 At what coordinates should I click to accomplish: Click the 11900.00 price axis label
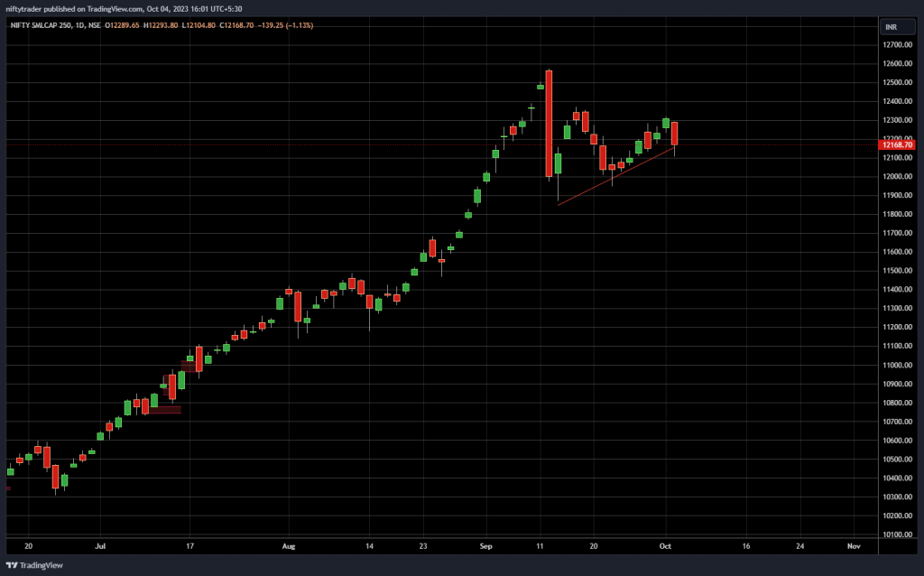coord(898,195)
